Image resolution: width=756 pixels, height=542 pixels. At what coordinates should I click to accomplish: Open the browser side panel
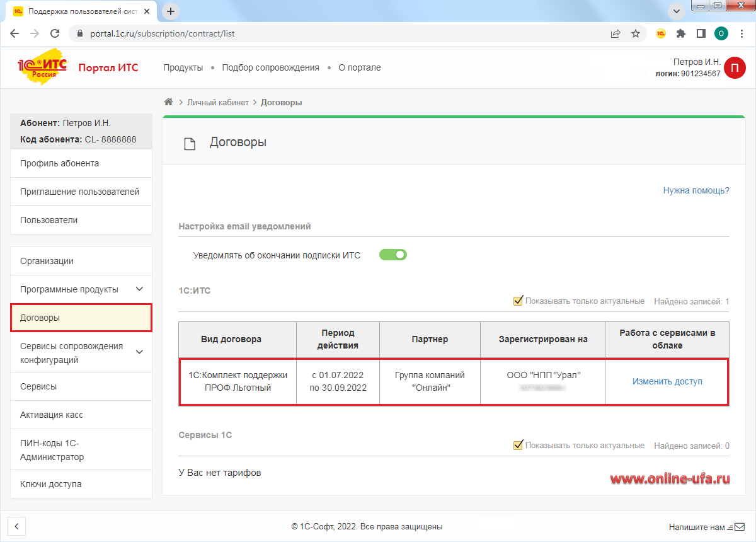tap(701, 33)
